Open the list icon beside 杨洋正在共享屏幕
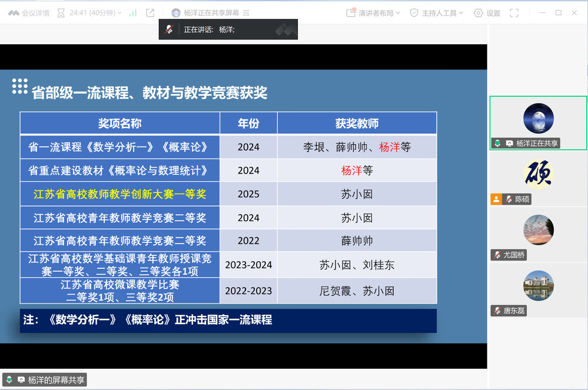588x390 pixels. tap(246, 13)
